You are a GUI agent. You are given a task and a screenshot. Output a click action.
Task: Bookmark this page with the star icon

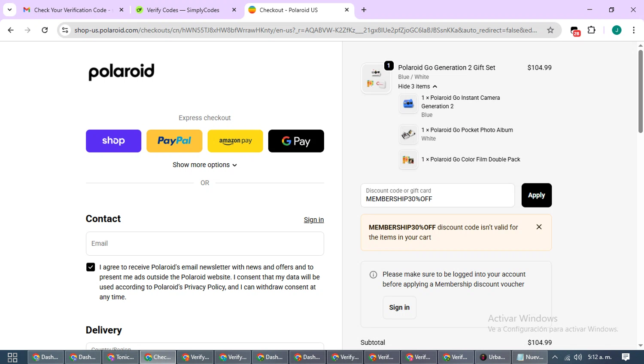click(550, 30)
